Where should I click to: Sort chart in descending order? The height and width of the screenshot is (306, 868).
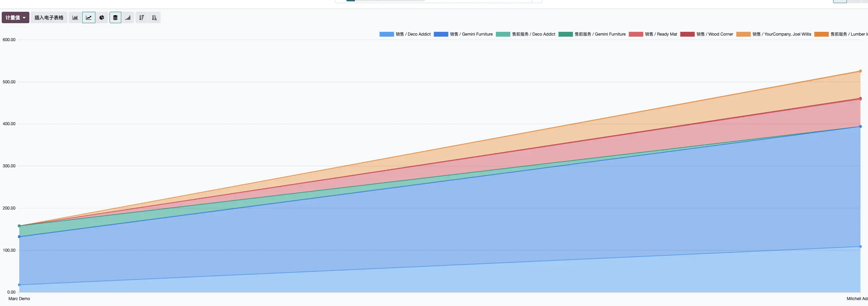142,18
